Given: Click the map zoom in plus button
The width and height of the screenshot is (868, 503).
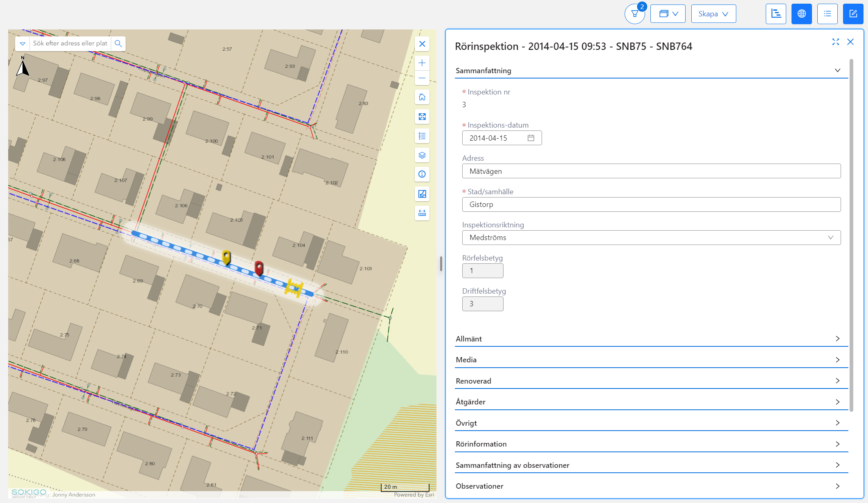Looking at the screenshot, I should pos(422,63).
